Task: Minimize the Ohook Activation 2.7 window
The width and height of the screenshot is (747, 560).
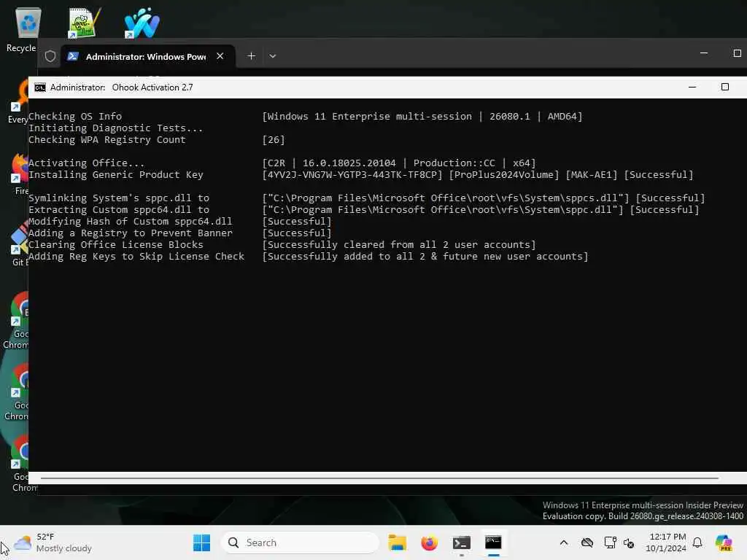Action: click(x=692, y=87)
